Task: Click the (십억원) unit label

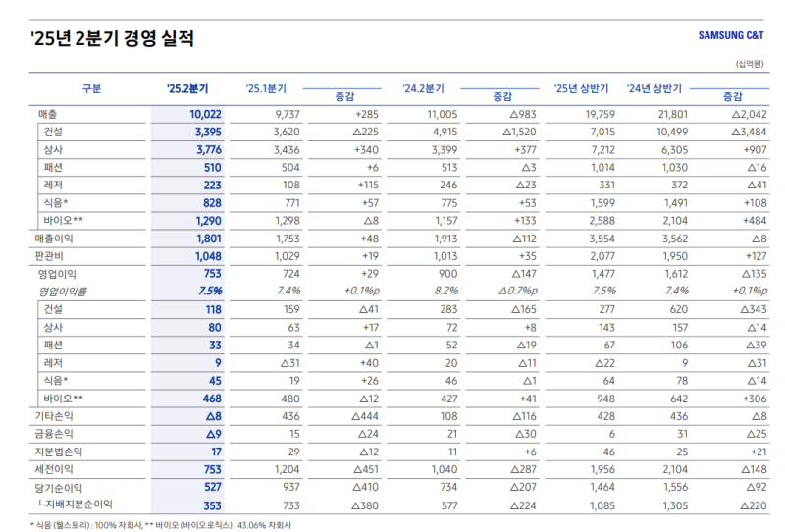Action: 749,64
